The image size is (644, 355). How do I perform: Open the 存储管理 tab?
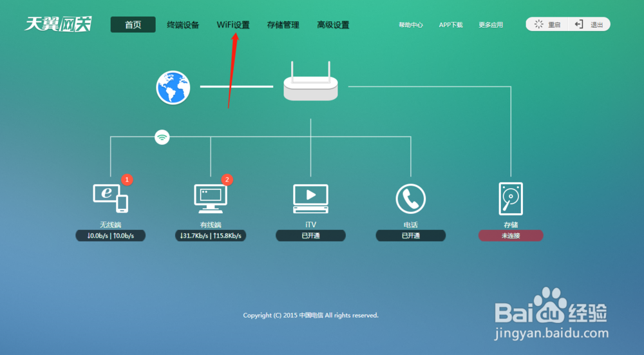point(283,25)
